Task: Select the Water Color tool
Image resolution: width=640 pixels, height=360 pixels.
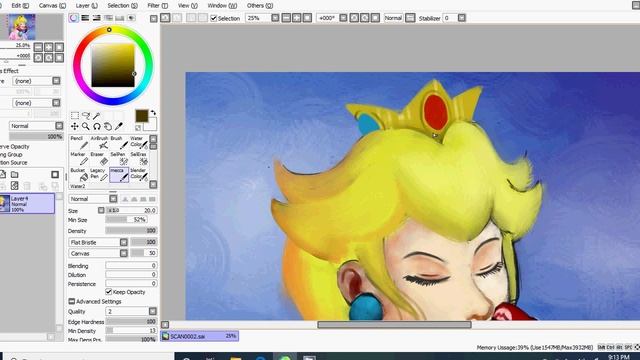Action: (x=139, y=143)
